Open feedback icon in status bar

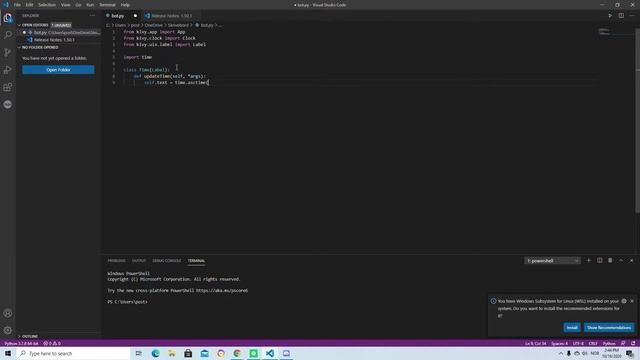click(x=623, y=343)
